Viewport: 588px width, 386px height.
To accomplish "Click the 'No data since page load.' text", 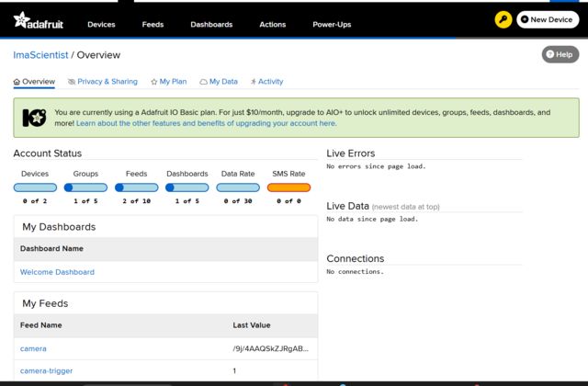I will (x=372, y=219).
